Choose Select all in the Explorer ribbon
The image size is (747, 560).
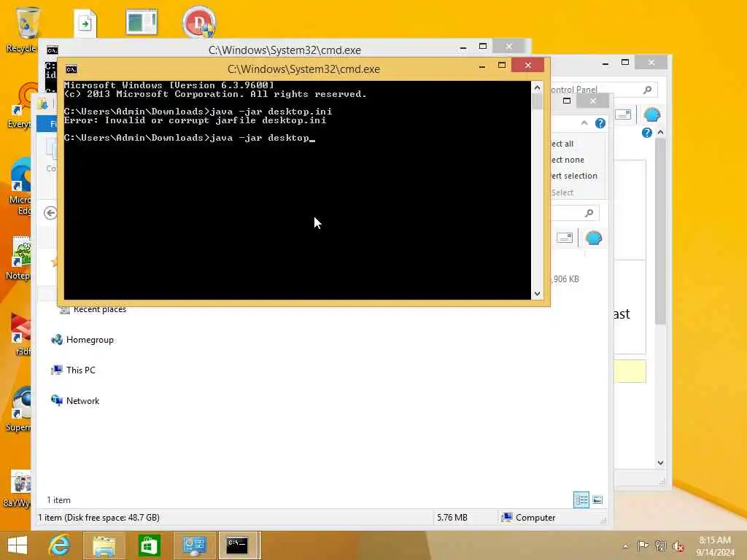[x=562, y=144]
